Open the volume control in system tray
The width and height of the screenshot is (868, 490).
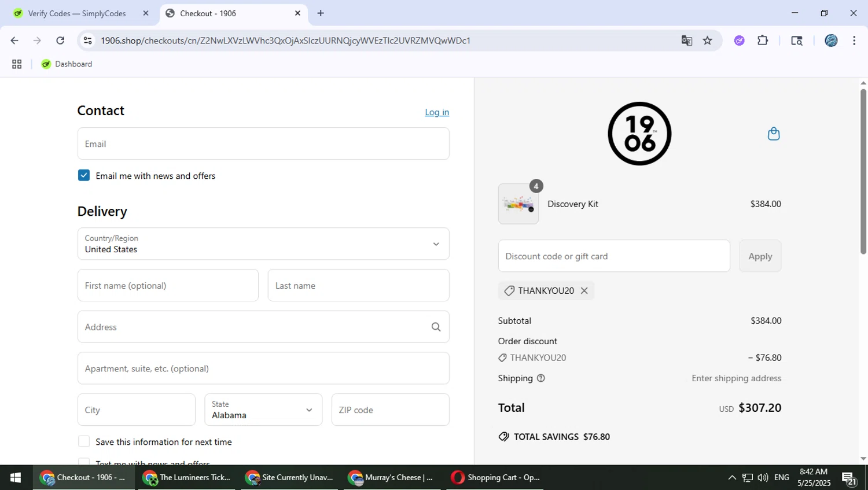click(763, 477)
